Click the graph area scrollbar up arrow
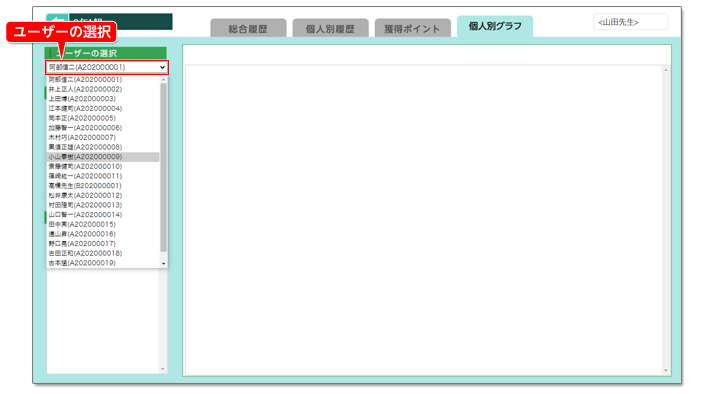The height and width of the screenshot is (394, 715). click(666, 70)
